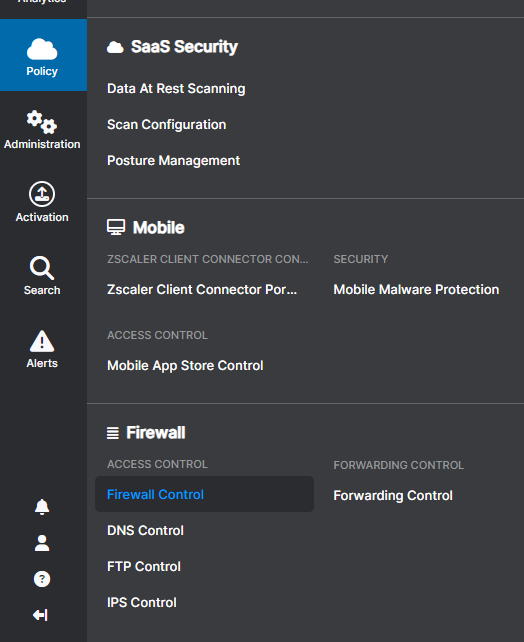The height and width of the screenshot is (642, 524).
Task: Open FTP Control
Action: pos(144,567)
